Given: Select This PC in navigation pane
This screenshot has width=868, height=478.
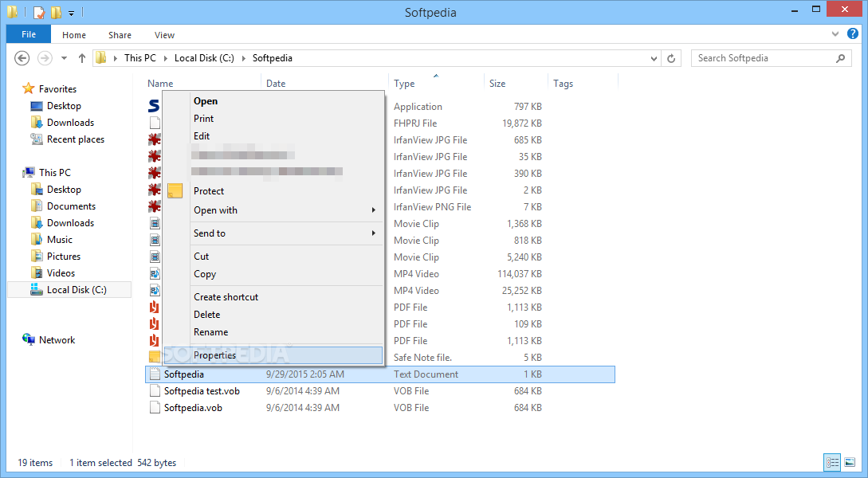Looking at the screenshot, I should 55,173.
